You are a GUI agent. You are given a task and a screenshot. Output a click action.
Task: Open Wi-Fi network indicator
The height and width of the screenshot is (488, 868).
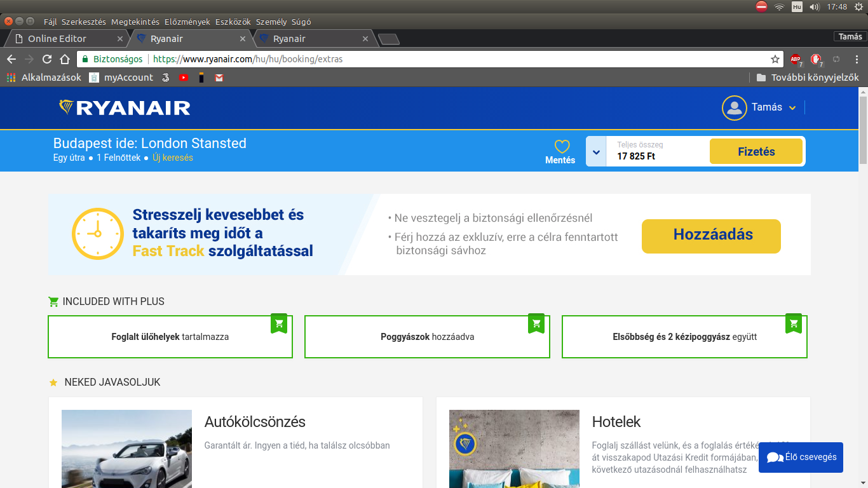tap(779, 6)
